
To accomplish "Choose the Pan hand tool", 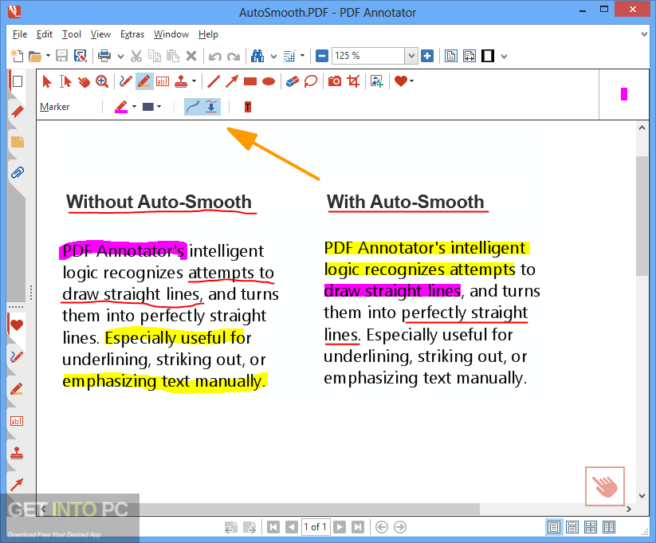I will pos(84,81).
